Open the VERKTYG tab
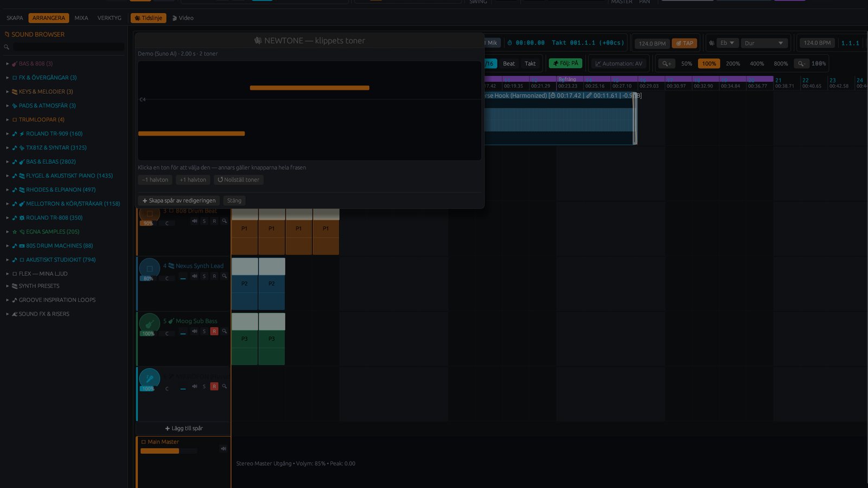This screenshot has width=868, height=488. pos(110,18)
